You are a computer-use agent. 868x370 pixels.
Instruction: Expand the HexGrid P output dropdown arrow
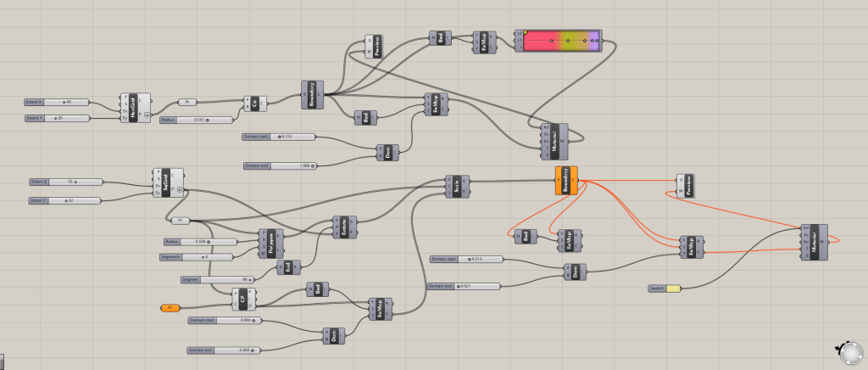click(x=148, y=115)
